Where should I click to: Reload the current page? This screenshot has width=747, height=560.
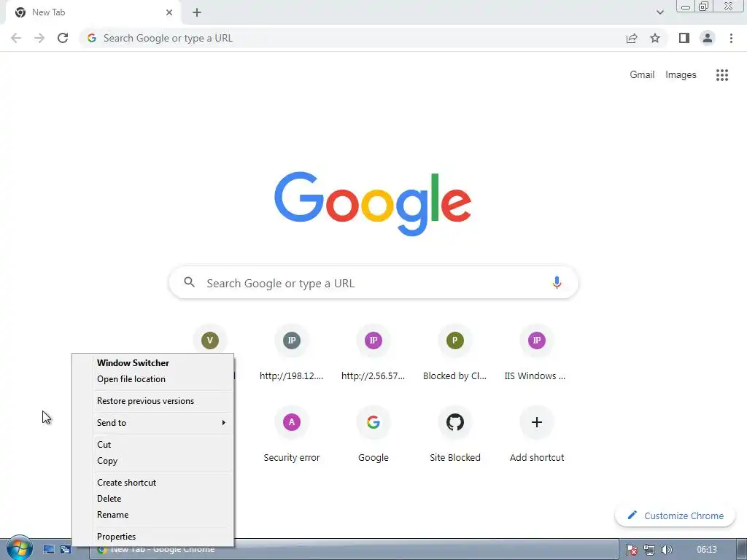[63, 38]
